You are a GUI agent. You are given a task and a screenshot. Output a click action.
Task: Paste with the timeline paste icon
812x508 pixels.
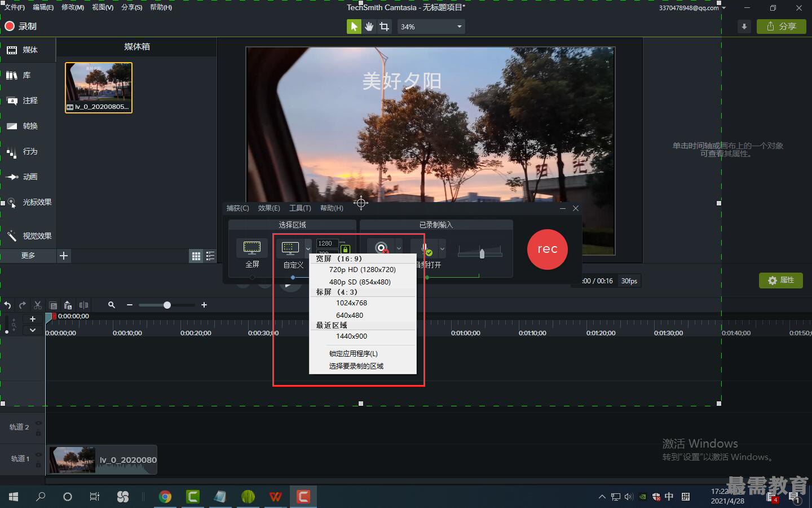(x=68, y=305)
